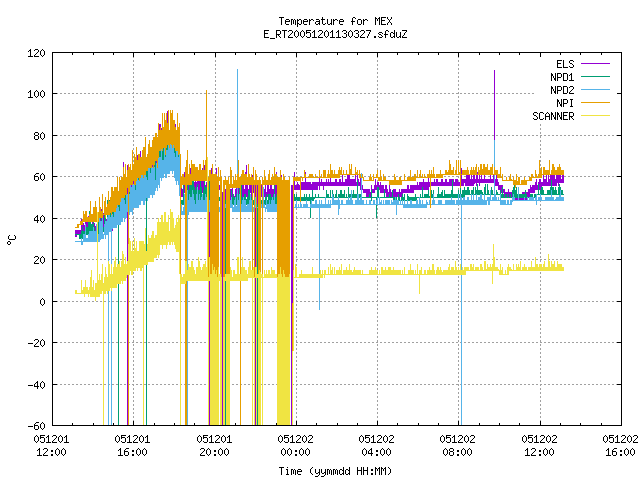Click the orange NPI legend line sample
Image resolution: width=640 pixels, height=480 pixels.
[x=595, y=103]
